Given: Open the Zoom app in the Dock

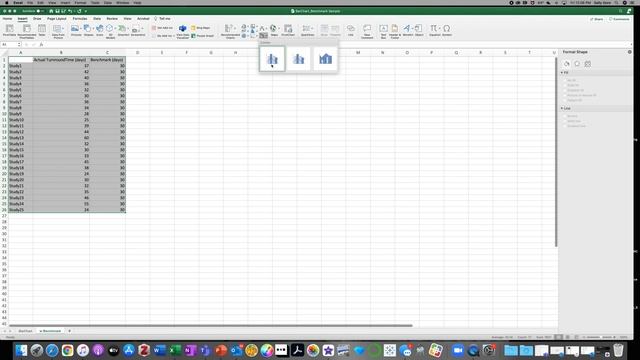Looking at the screenshot, I should (458, 350).
